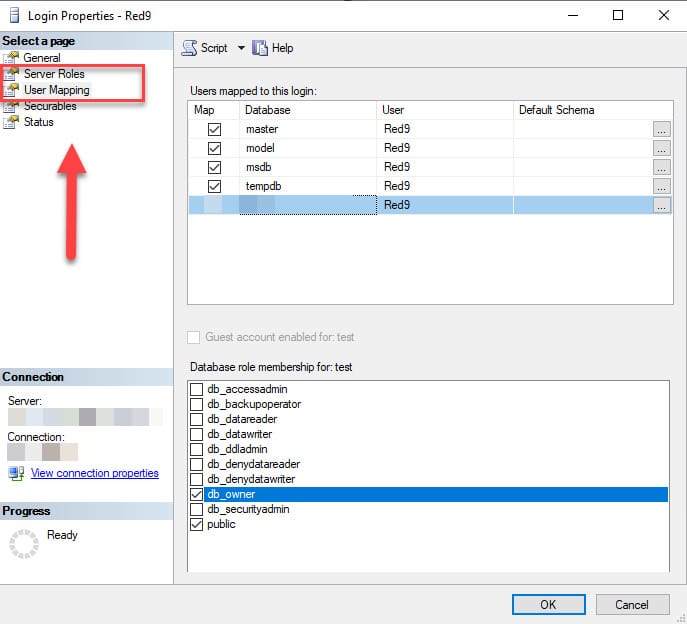Click the Database column header

click(308, 110)
